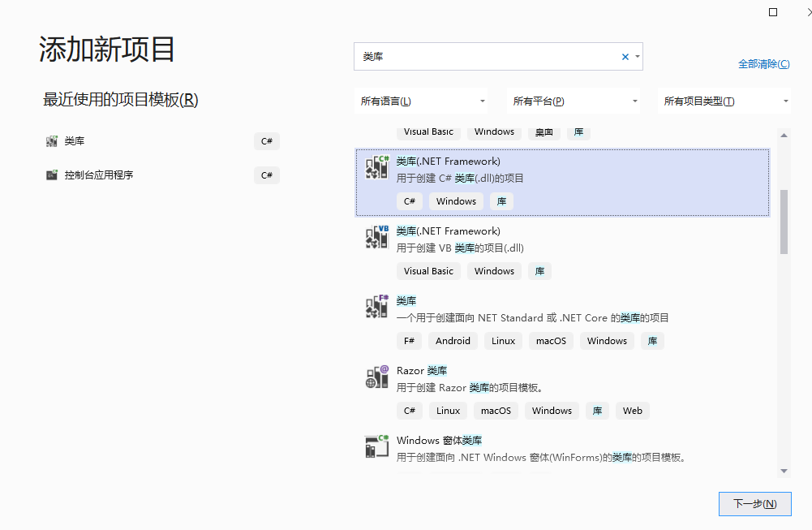Viewport: 812px width, 530px height.
Task: Select the Razor 类库 template title
Action: click(x=422, y=370)
